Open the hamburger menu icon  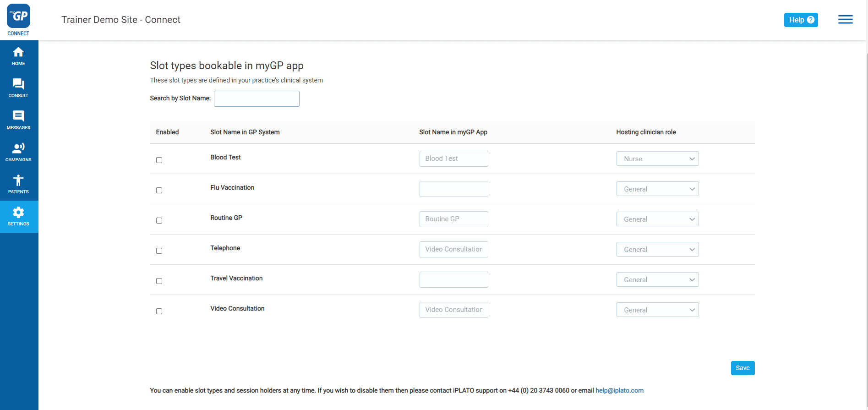(845, 20)
